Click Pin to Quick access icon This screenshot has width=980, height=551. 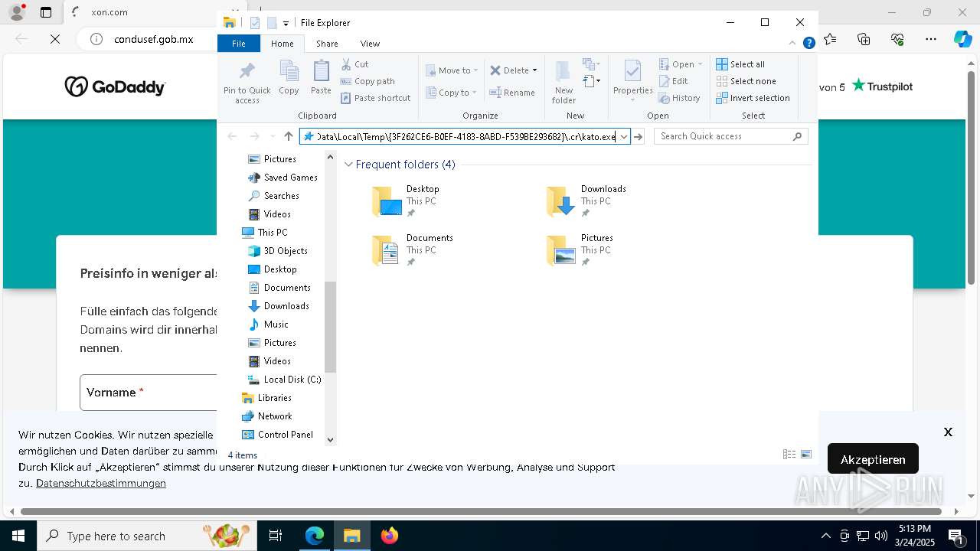click(247, 82)
